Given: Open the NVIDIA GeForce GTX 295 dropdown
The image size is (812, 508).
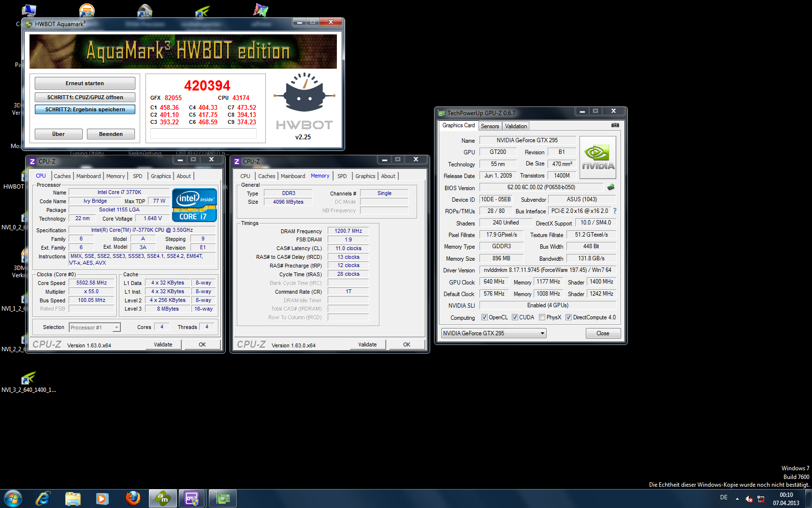Looking at the screenshot, I should pos(494,333).
